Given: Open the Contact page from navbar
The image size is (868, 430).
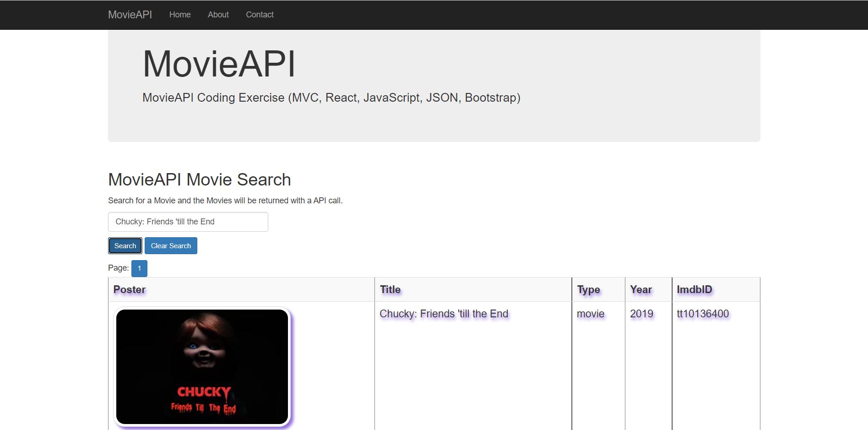Looking at the screenshot, I should 260,15.
